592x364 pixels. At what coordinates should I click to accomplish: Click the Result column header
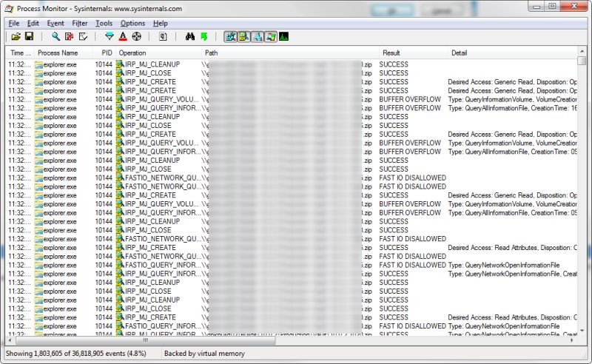pos(414,53)
